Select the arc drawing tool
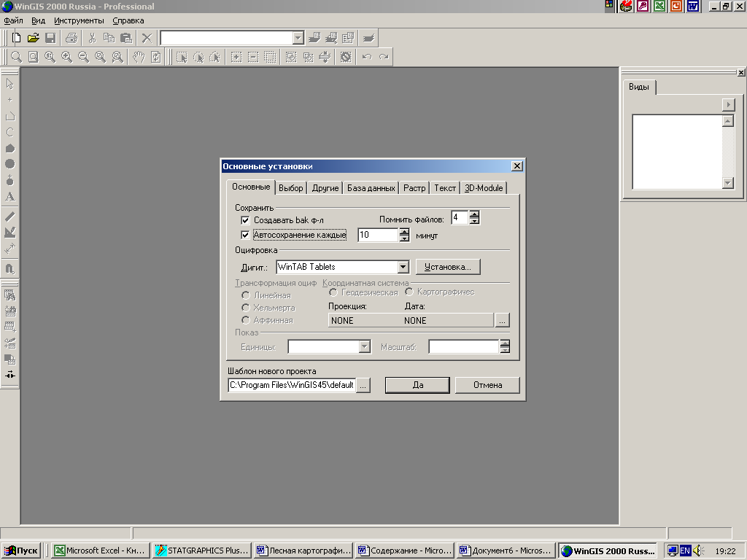 [10, 132]
